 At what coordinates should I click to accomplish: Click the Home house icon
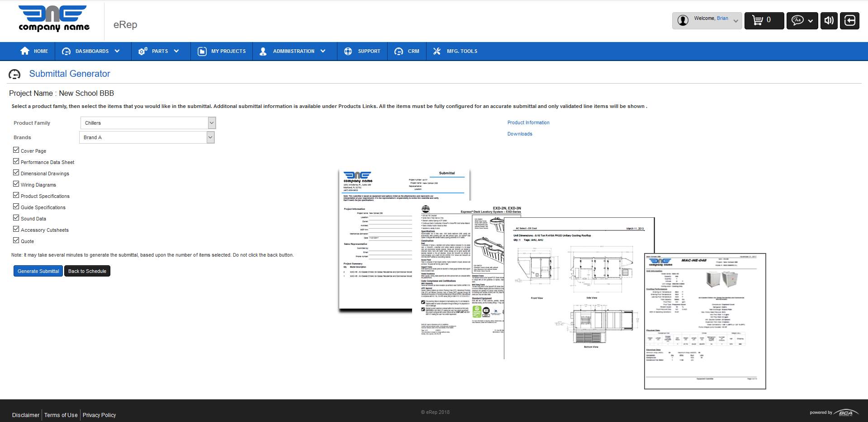coord(25,51)
